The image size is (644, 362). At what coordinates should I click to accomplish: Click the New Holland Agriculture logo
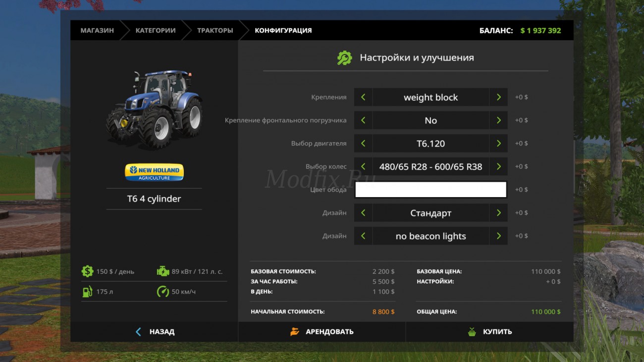click(154, 172)
